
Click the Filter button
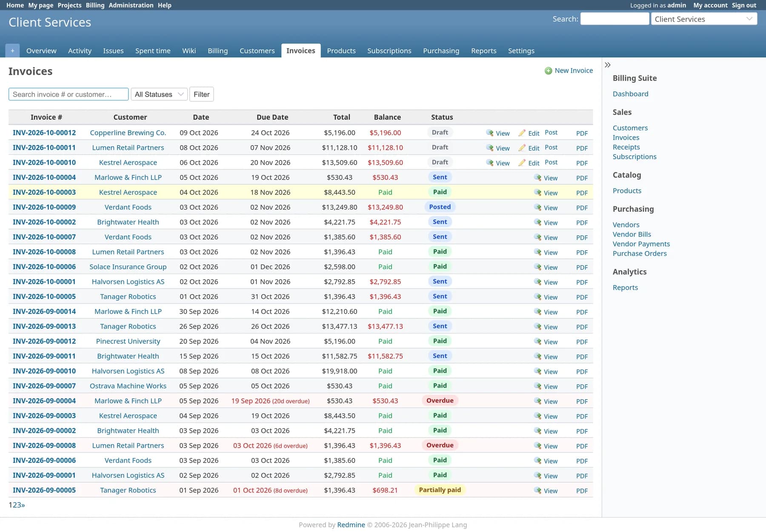tap(202, 94)
